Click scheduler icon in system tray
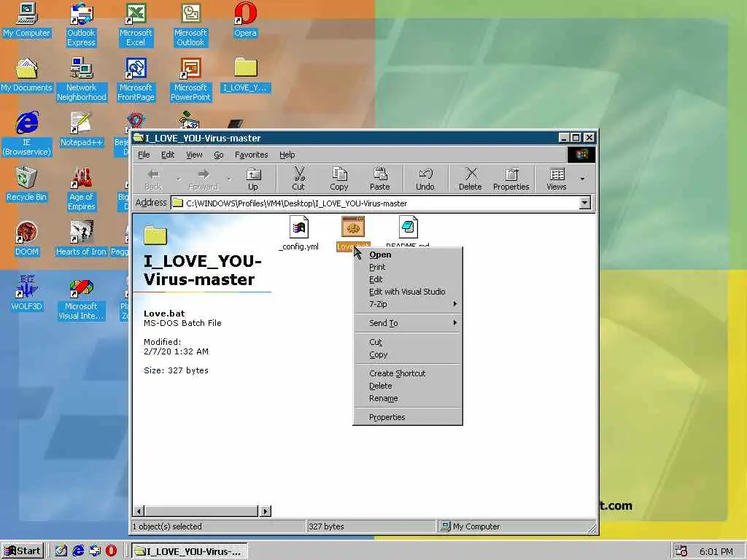The width and height of the screenshot is (747, 560). click(x=681, y=551)
